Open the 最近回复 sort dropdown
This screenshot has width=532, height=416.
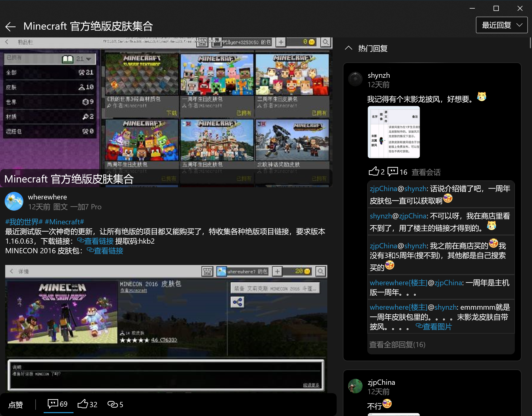click(x=501, y=25)
